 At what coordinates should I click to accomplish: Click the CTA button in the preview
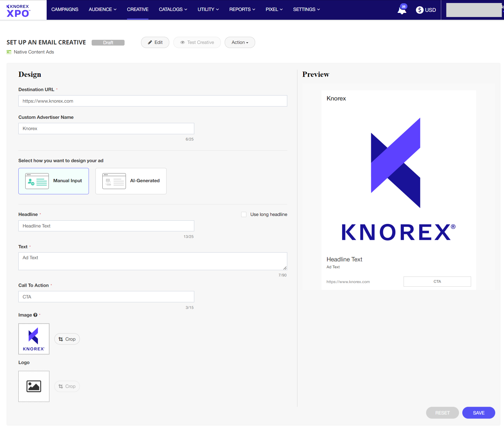[437, 282]
